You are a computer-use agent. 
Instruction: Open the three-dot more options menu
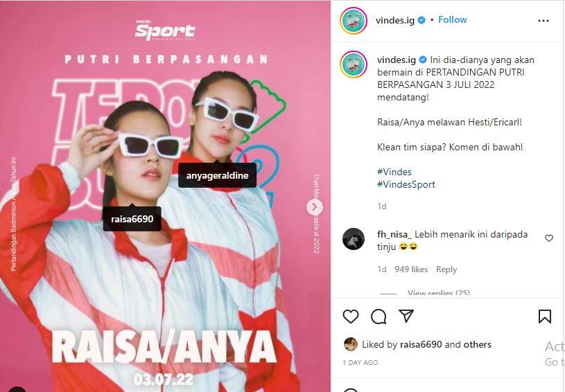[543, 21]
